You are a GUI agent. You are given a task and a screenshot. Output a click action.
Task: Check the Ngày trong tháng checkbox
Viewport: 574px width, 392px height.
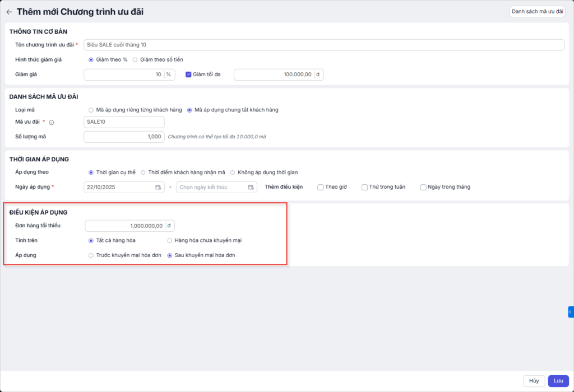click(x=423, y=187)
